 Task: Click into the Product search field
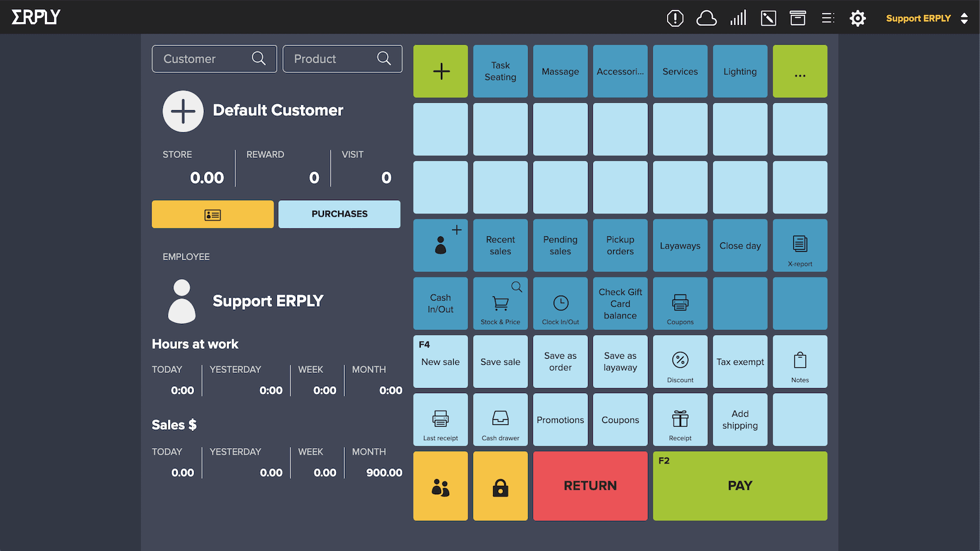tap(334, 59)
